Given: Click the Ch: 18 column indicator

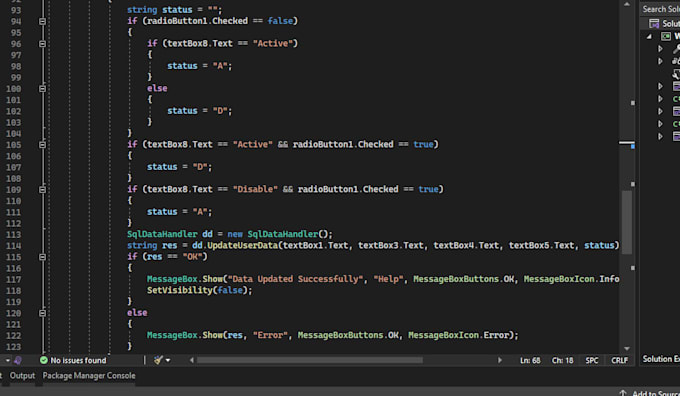Looking at the screenshot, I should click(562, 360).
